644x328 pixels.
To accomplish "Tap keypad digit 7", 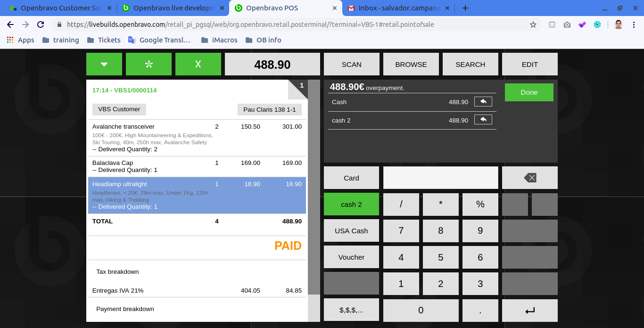I will coord(401,230).
